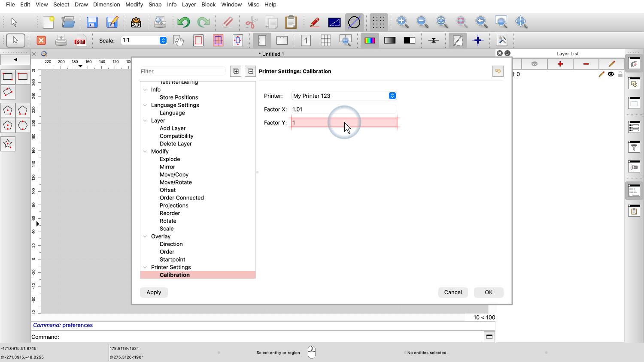Toggle visibility eye of layer 0
The height and width of the screenshot is (362, 644).
pyautogui.click(x=611, y=74)
